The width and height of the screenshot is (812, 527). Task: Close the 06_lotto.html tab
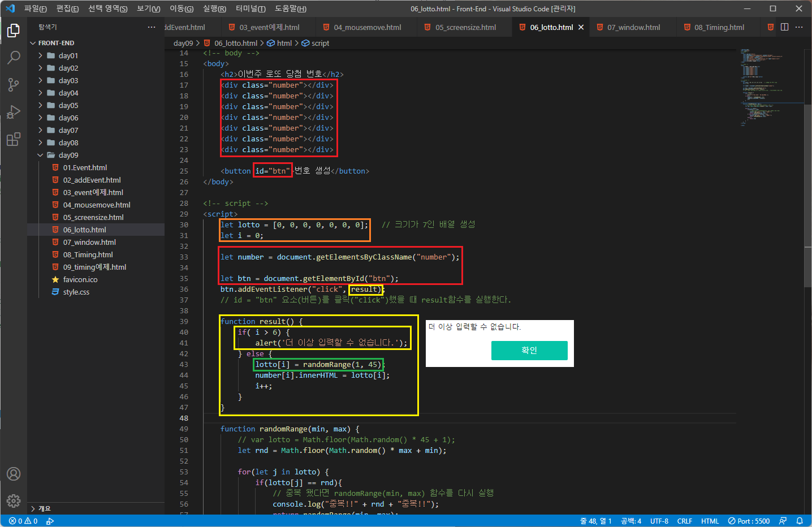pyautogui.click(x=581, y=27)
